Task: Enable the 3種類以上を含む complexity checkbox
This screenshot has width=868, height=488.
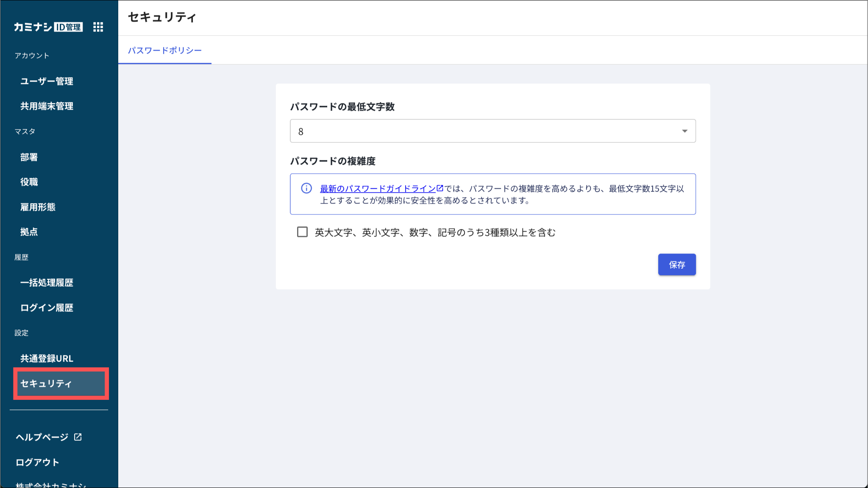Action: click(x=302, y=232)
